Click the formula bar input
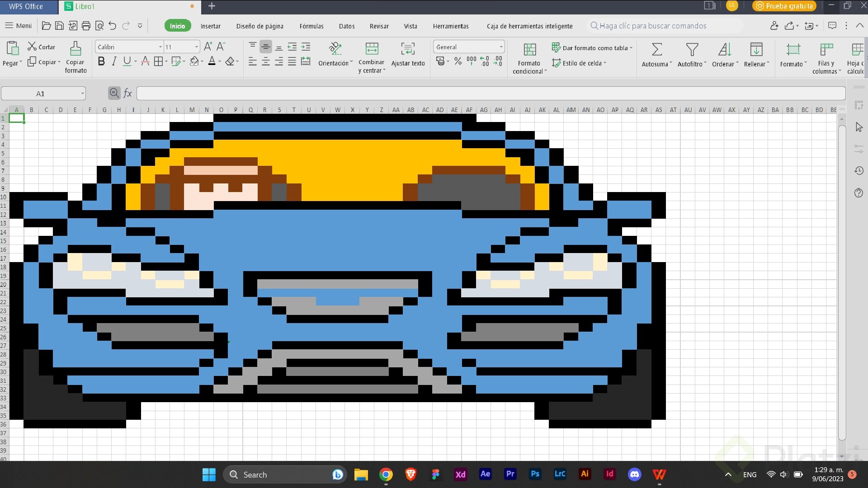This screenshot has width=868, height=488. click(491, 93)
